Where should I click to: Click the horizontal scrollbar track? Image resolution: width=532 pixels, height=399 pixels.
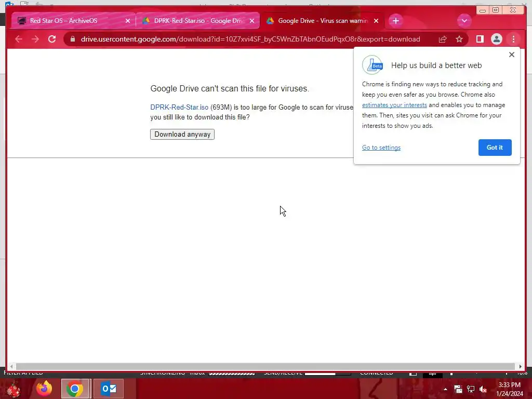pos(265,366)
